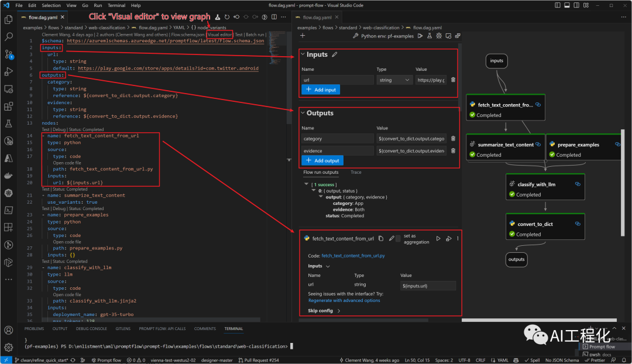Viewport: 632px width, 364px height.
Task: Open Run and Debug view
Action: [8, 72]
